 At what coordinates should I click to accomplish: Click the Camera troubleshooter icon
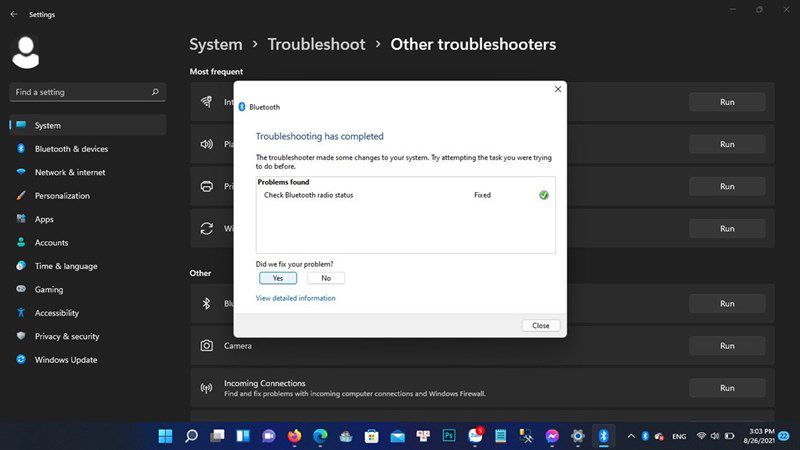click(x=206, y=346)
